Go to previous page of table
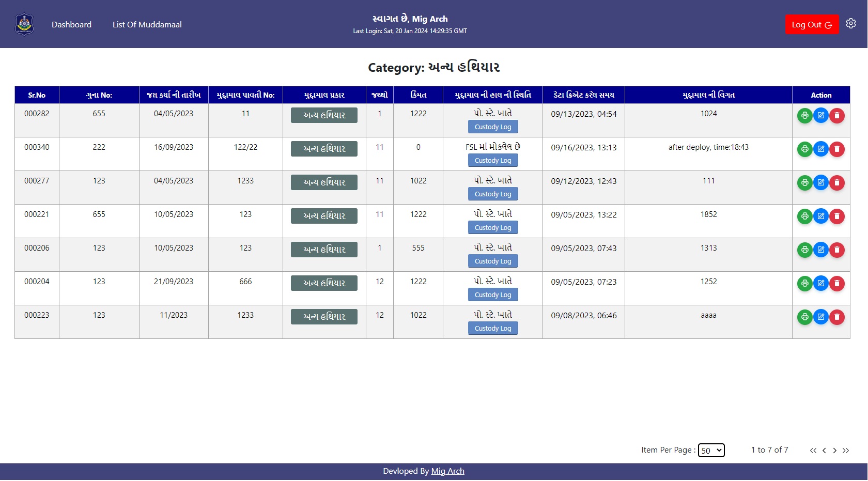The image size is (868, 481). click(824, 451)
